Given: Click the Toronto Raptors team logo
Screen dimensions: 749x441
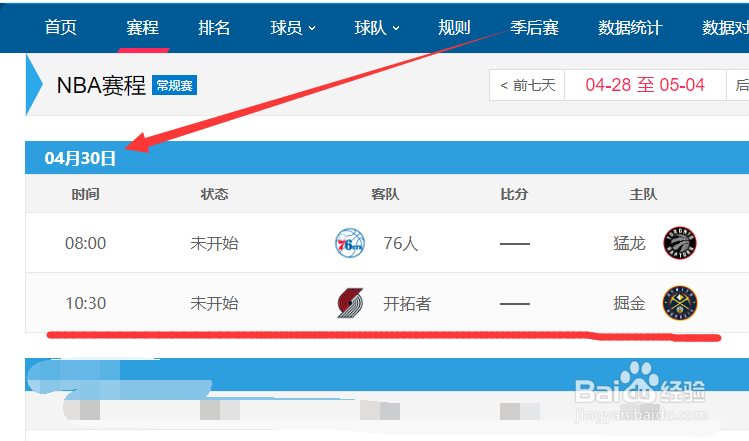Looking at the screenshot, I should [x=680, y=243].
